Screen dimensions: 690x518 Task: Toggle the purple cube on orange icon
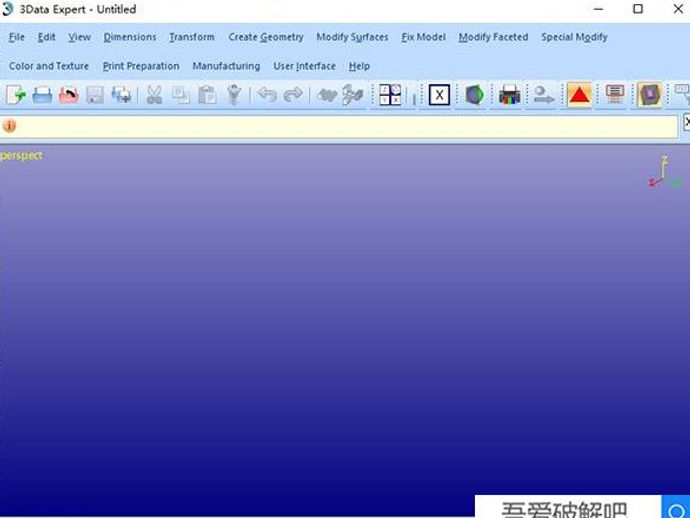click(x=650, y=95)
